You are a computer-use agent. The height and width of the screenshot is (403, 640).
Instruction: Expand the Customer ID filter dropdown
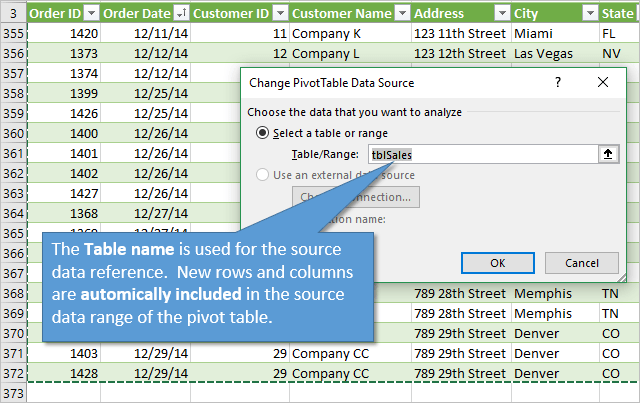(279, 13)
